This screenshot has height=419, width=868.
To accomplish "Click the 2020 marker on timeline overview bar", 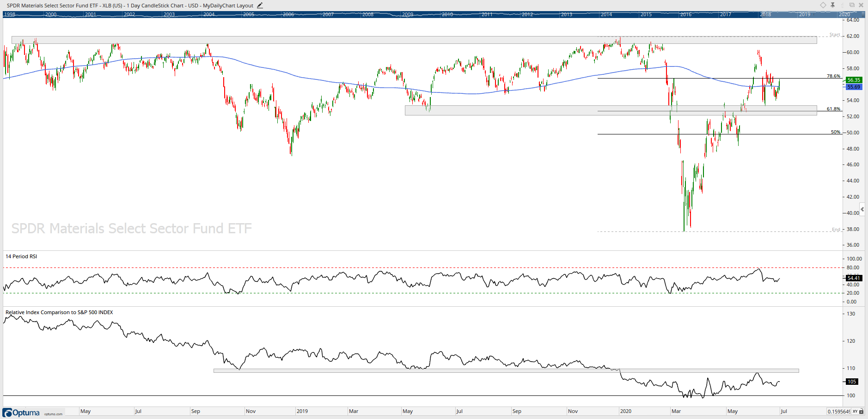I will [844, 14].
